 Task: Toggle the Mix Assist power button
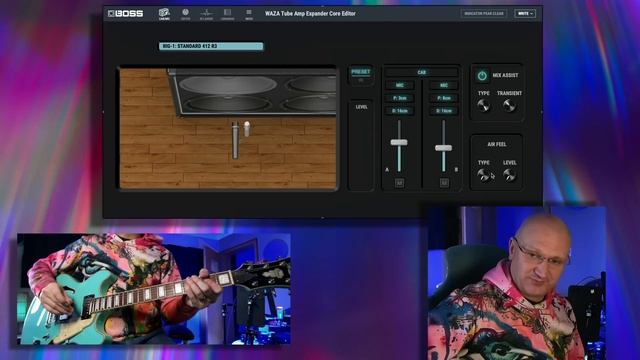pyautogui.click(x=482, y=76)
